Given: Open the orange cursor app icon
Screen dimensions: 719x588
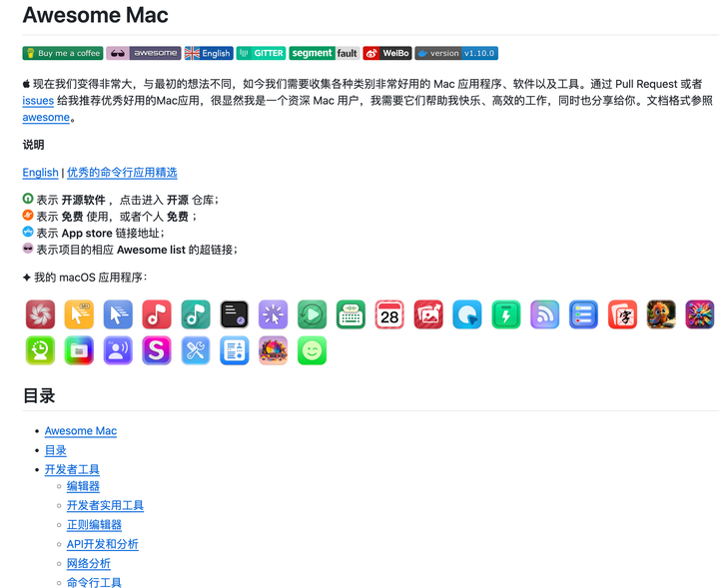Looking at the screenshot, I should point(79,314).
